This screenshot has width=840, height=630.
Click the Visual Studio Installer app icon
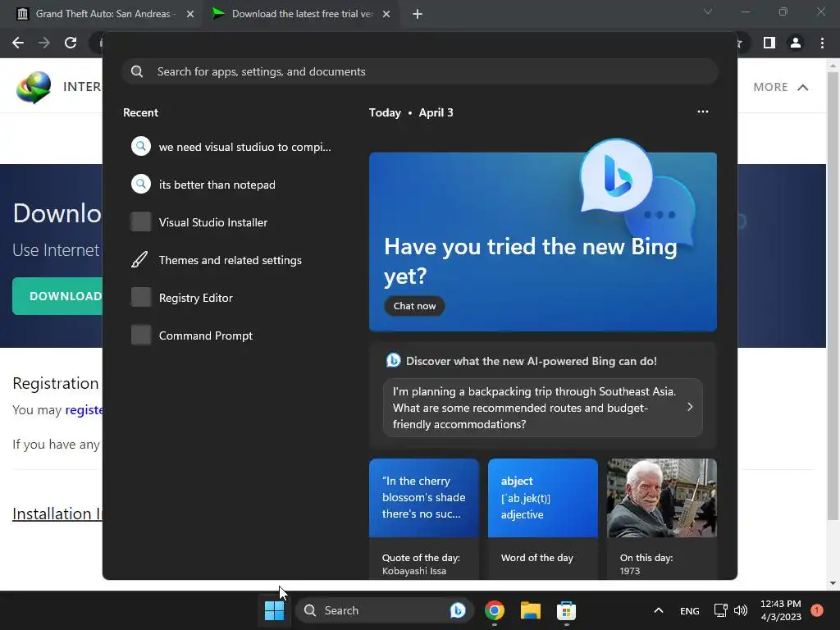pyautogui.click(x=141, y=222)
